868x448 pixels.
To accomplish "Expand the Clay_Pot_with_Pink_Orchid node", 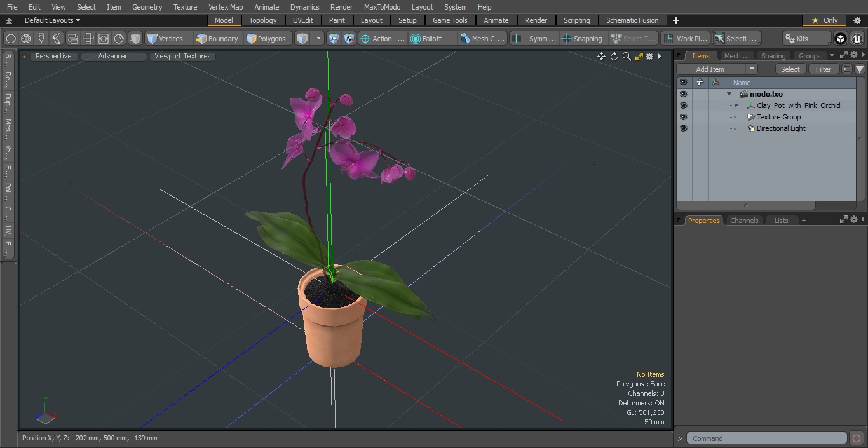I will point(736,105).
